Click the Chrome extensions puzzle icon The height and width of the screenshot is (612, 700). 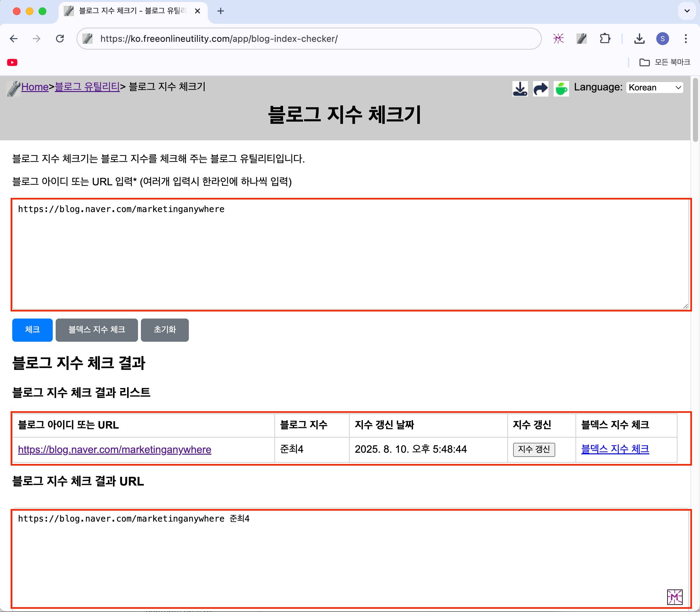(x=605, y=39)
